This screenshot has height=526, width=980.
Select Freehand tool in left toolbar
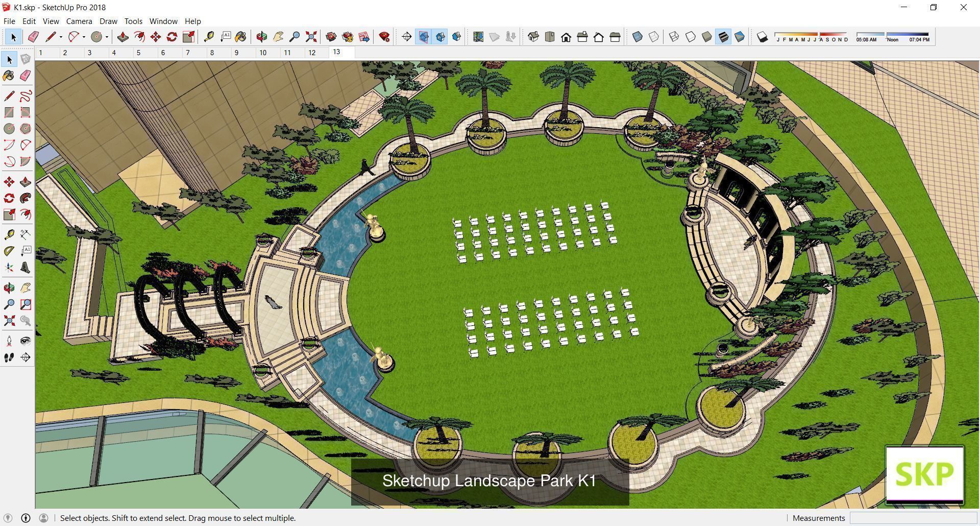click(26, 95)
